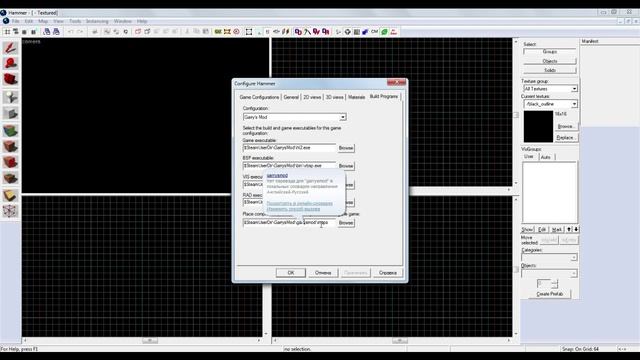Choose the Camera tool in left toolbar
640x360 pixels.
(x=10, y=79)
